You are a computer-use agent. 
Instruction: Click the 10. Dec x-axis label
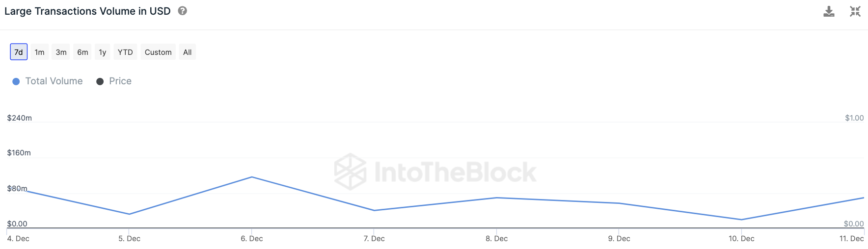coord(741,239)
